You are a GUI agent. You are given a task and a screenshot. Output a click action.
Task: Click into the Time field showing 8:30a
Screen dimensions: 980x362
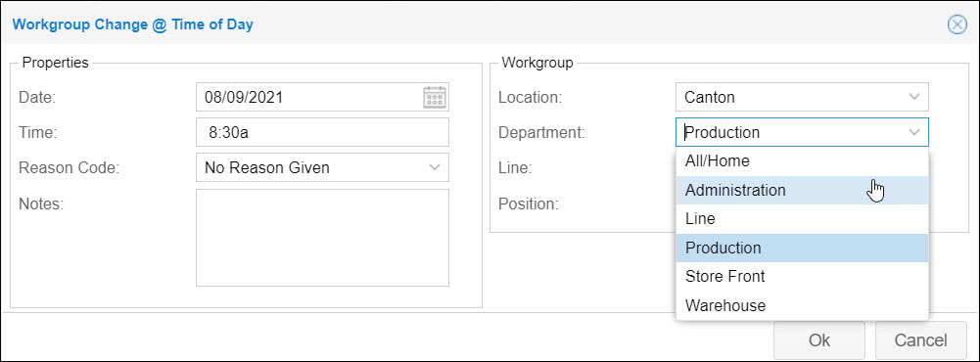point(322,132)
